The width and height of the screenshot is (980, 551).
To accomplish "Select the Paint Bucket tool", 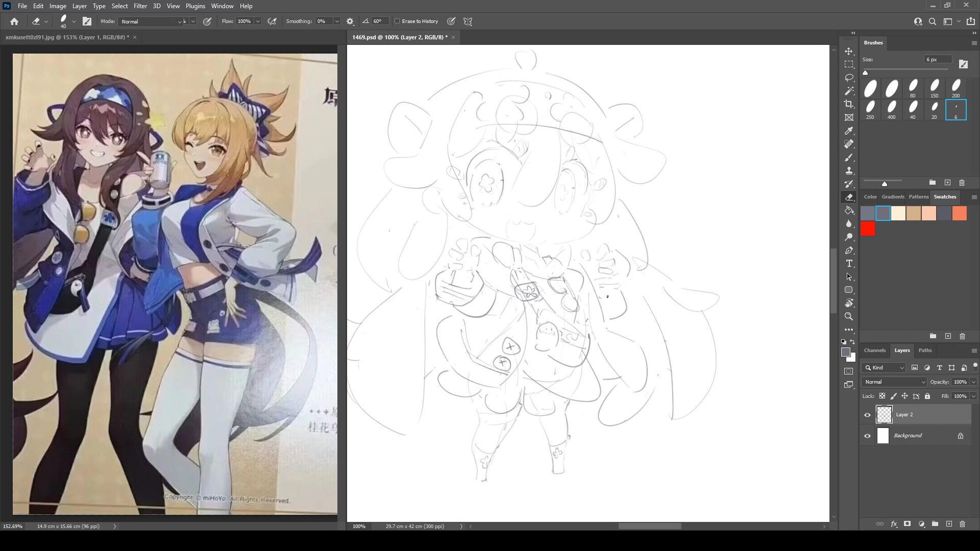I will [849, 211].
